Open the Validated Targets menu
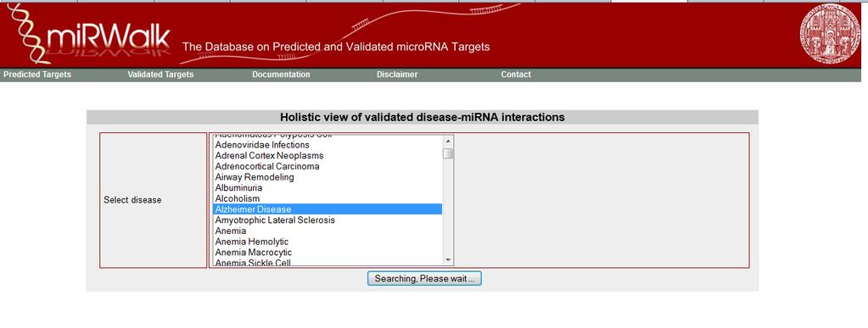 pyautogui.click(x=160, y=74)
